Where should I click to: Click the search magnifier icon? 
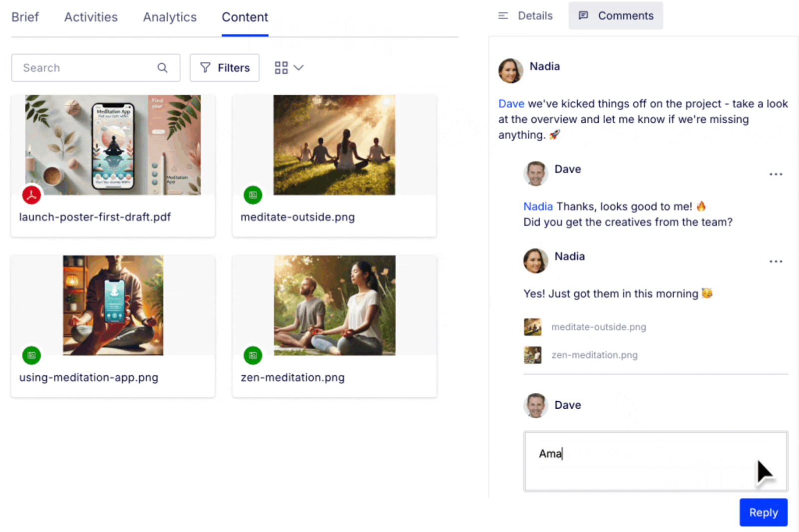[x=162, y=68]
